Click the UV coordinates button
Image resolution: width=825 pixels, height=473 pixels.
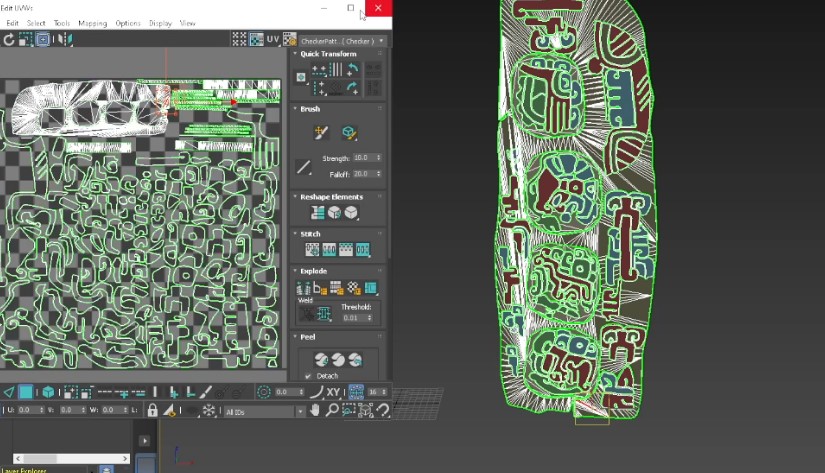point(273,39)
